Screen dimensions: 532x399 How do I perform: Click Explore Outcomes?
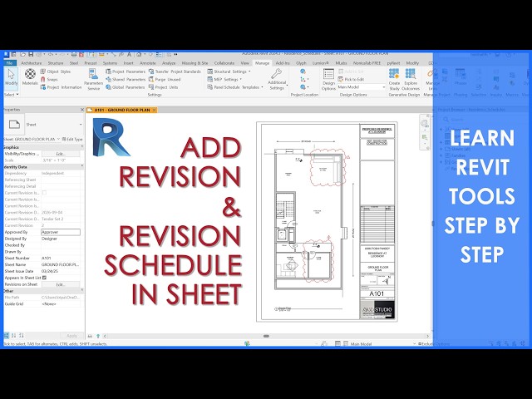click(411, 79)
